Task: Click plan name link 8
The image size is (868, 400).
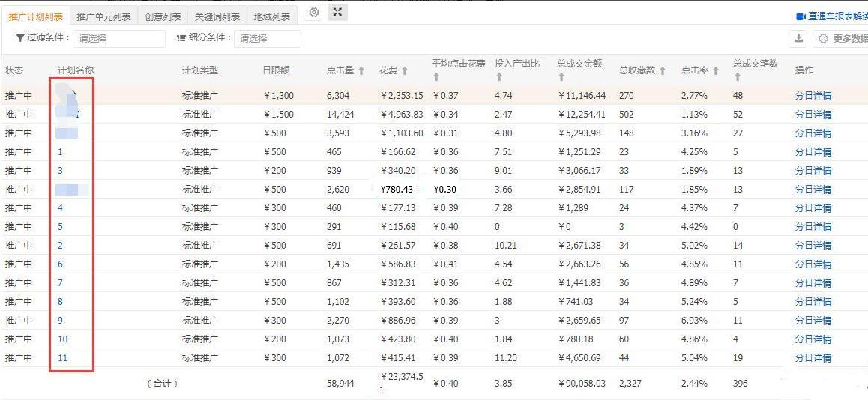Action: [x=60, y=302]
